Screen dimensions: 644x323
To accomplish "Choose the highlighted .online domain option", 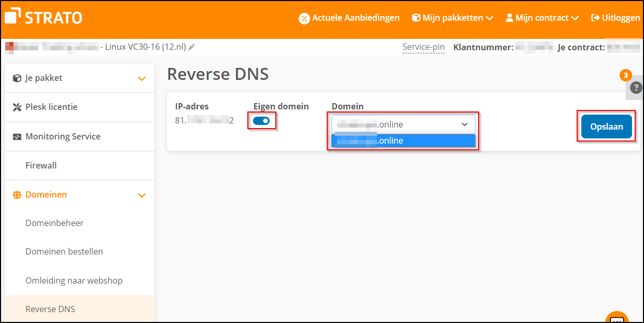I will (403, 141).
